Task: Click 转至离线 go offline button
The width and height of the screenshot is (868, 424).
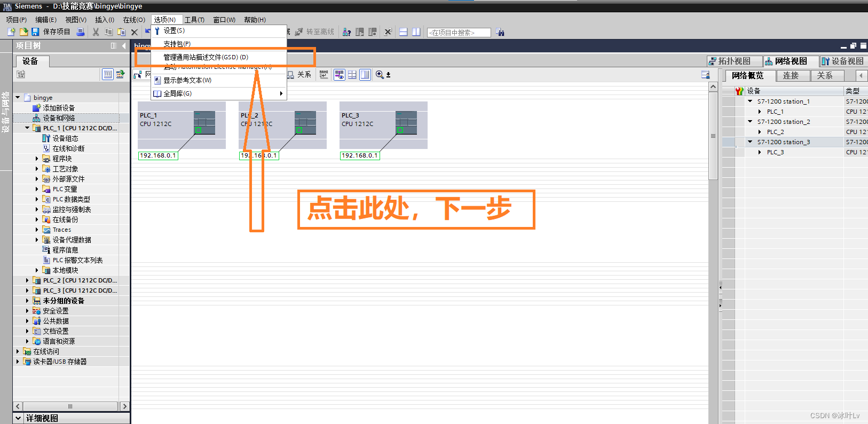Action: coord(314,32)
